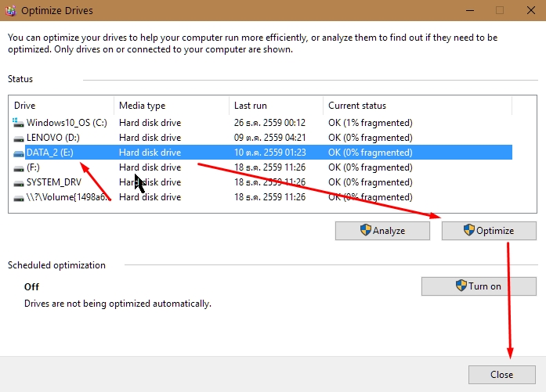This screenshot has height=392, width=546.
Task: Click last run '10 ต.ค. 2559 01:23' cell
Action: point(269,153)
